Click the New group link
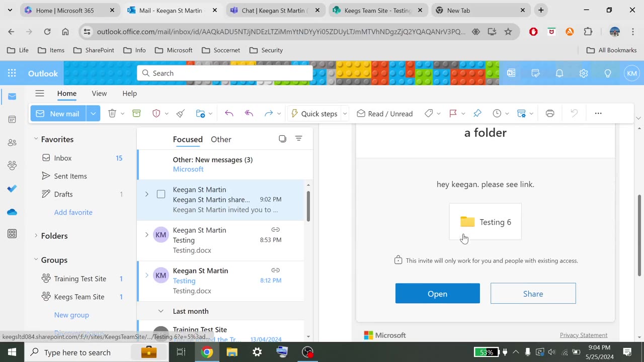Image resolution: width=644 pixels, height=362 pixels. (x=71, y=315)
